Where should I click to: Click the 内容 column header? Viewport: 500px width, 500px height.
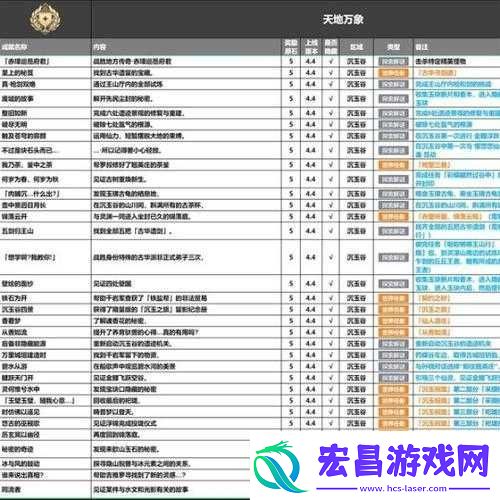[100, 47]
